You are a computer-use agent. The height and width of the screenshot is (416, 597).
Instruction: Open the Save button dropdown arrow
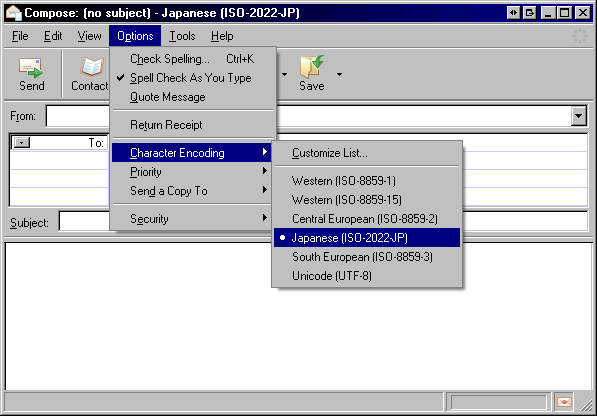coord(339,75)
